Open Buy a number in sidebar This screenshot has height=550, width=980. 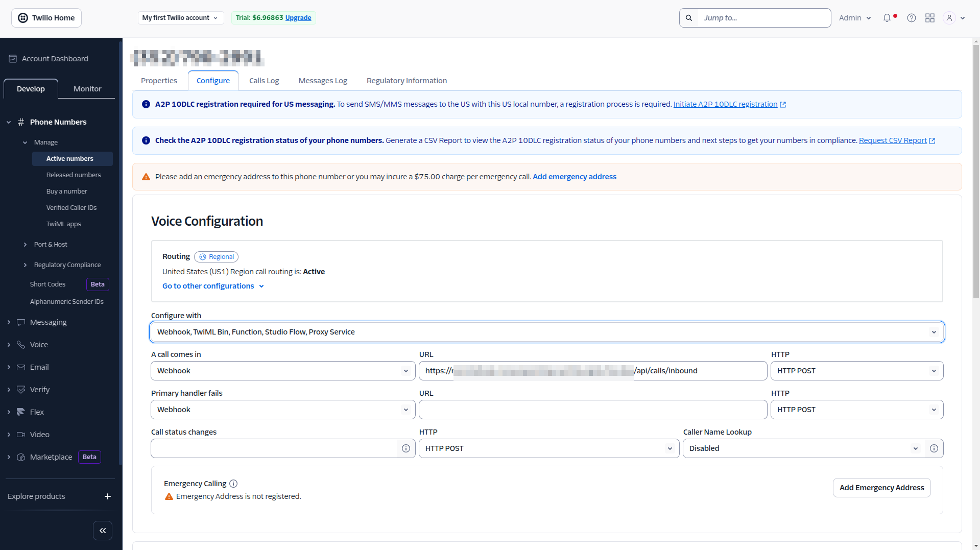point(67,192)
